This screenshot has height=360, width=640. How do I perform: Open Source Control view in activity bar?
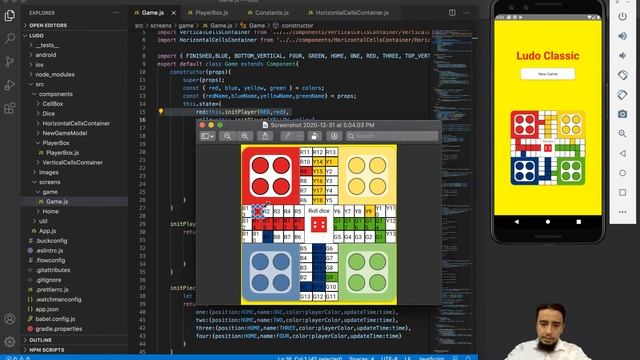(9, 62)
